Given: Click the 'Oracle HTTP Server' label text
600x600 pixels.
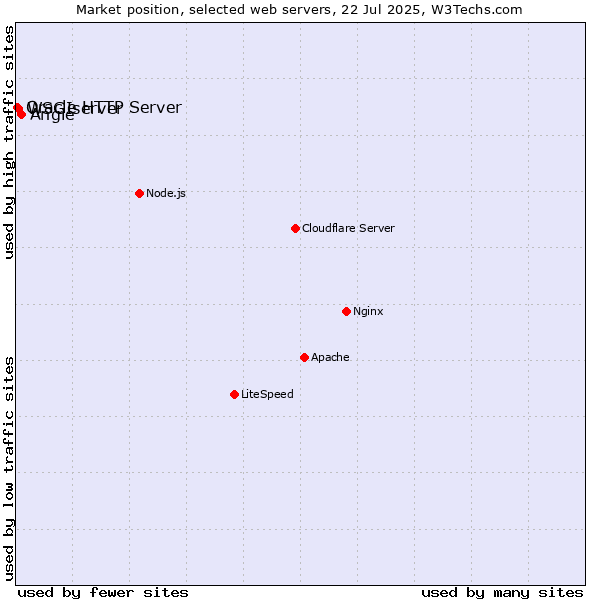Looking at the screenshot, I should click(x=104, y=108).
